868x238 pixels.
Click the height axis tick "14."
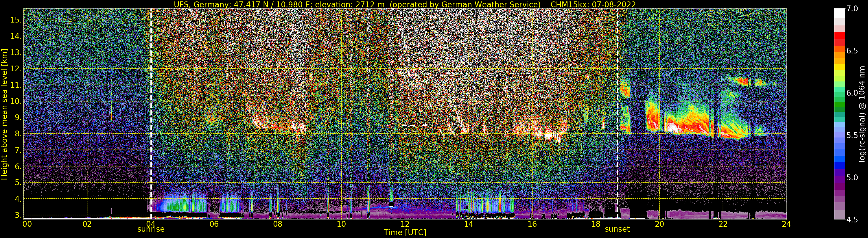click(16, 36)
